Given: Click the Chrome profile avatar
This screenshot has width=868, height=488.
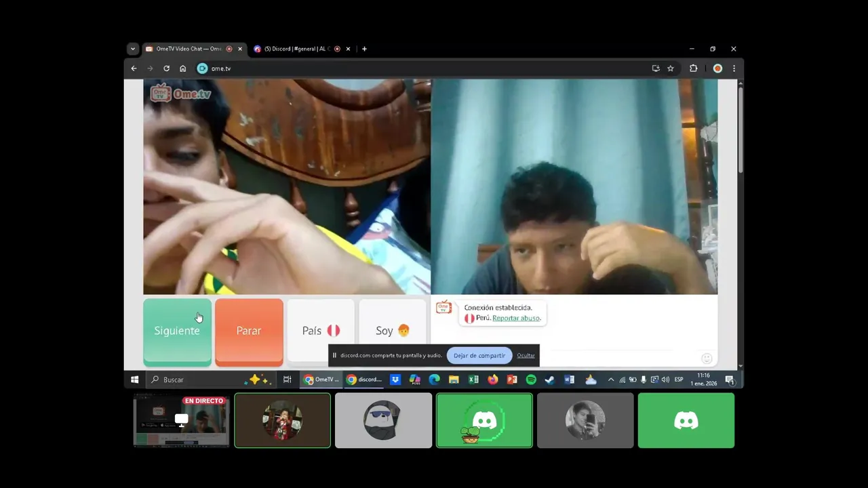Looking at the screenshot, I should point(717,68).
